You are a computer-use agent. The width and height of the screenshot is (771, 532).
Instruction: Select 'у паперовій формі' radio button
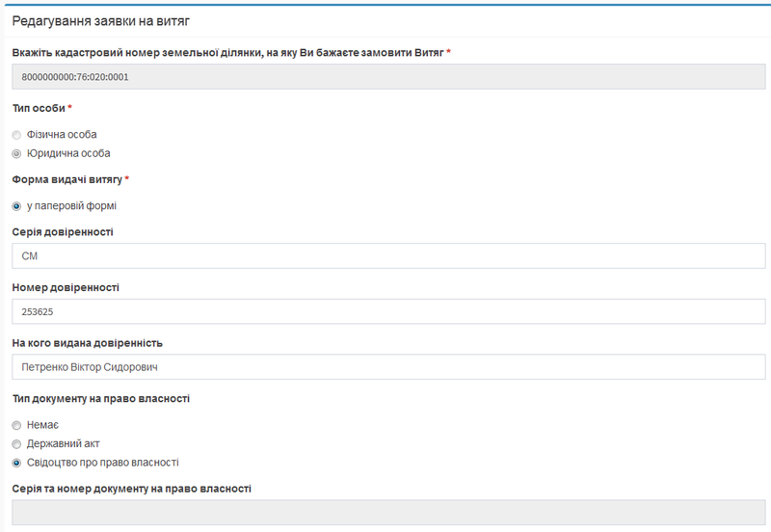coord(16,206)
